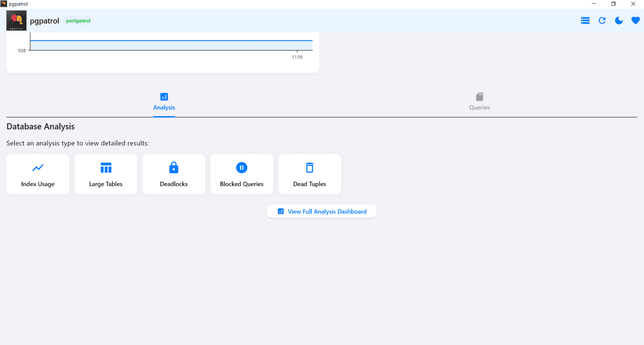
Task: Click the blue line in the size chart
Action: click(171, 40)
